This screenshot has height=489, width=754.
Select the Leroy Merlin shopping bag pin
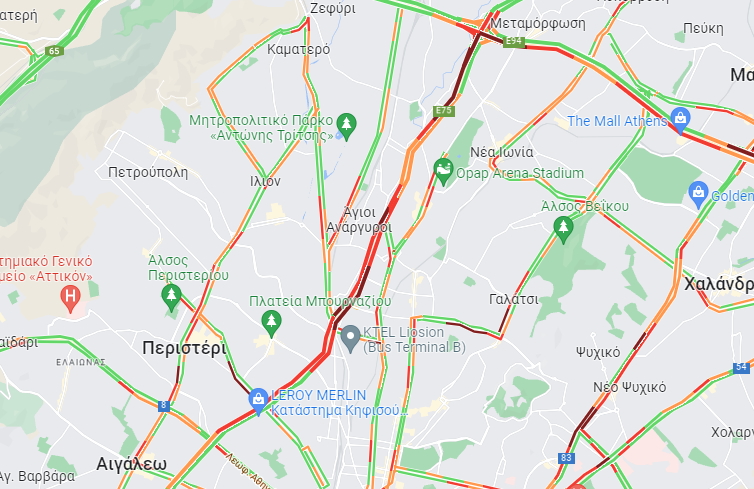[x=258, y=401]
